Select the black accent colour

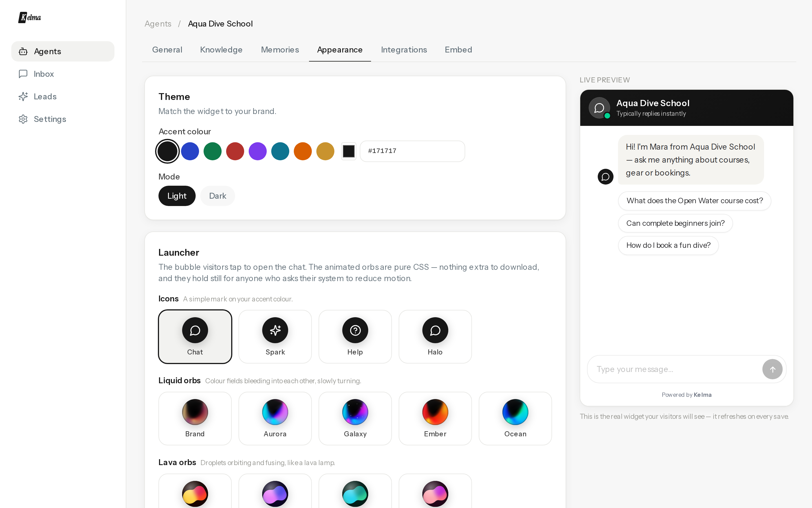coord(167,151)
